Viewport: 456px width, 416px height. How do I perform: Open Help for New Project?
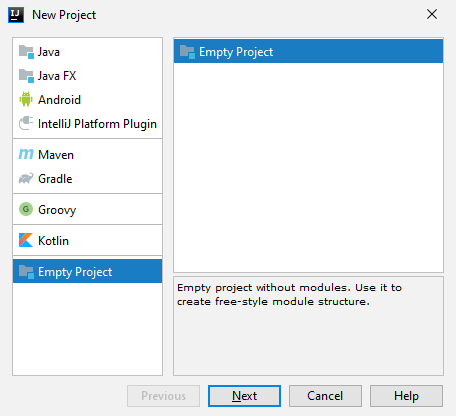[x=406, y=396]
